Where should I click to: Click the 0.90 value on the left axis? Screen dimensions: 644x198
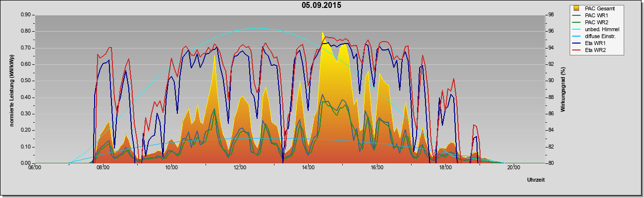(x=26, y=15)
